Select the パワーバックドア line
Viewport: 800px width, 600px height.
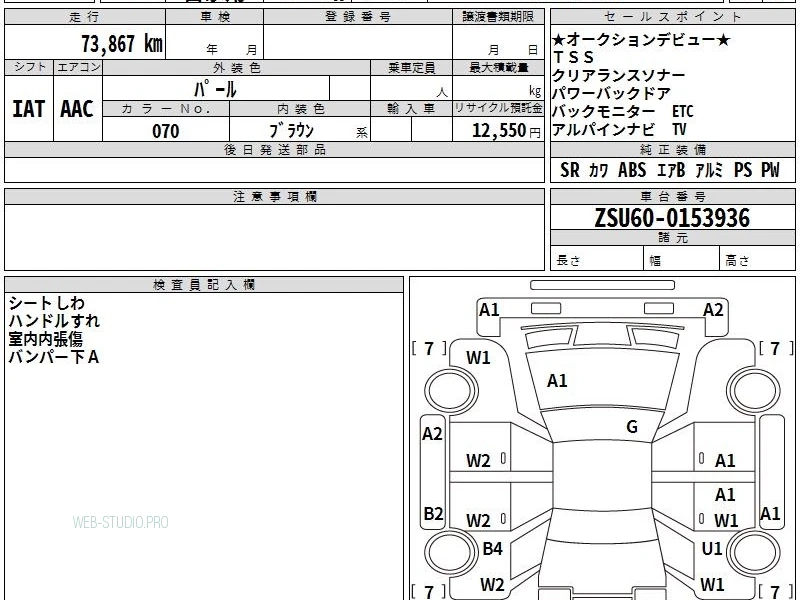[x=612, y=93]
